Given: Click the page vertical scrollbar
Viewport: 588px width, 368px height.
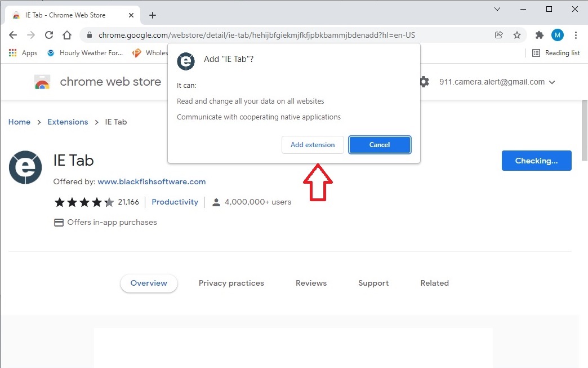Looking at the screenshot, I should coord(585,131).
